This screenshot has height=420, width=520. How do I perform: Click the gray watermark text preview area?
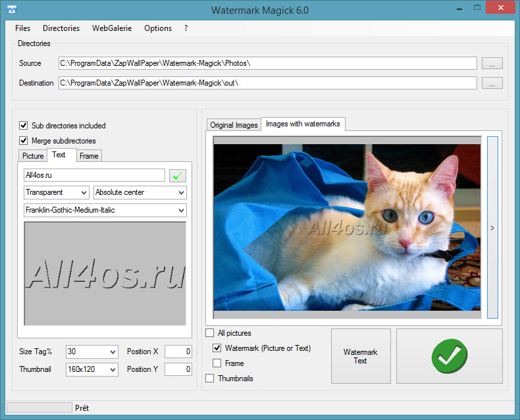tap(105, 274)
